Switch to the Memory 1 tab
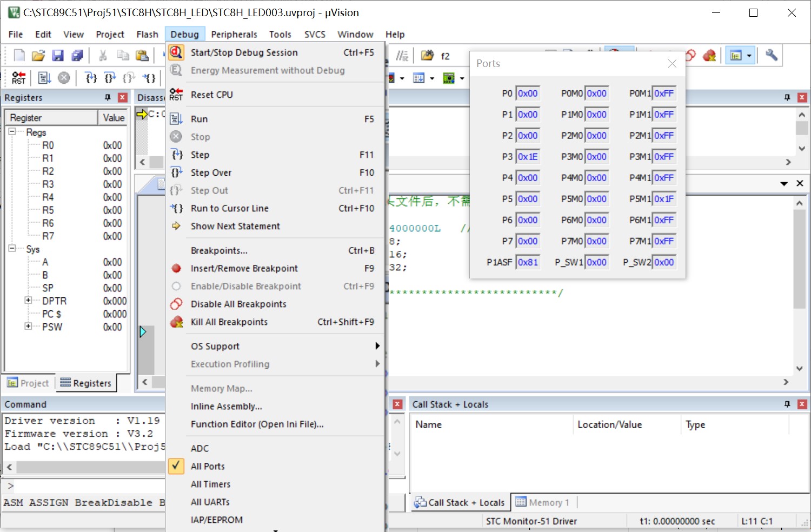The width and height of the screenshot is (811, 532). (x=543, y=502)
